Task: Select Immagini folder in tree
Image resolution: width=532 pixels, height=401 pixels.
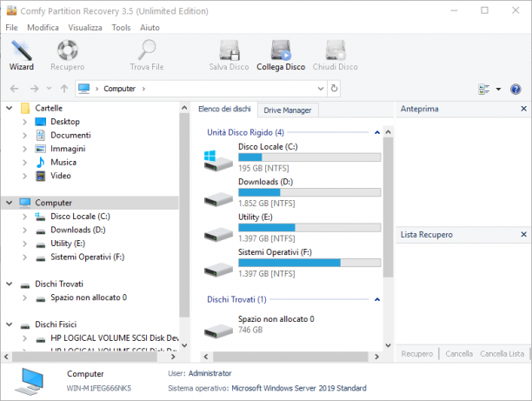Action: coord(68,149)
